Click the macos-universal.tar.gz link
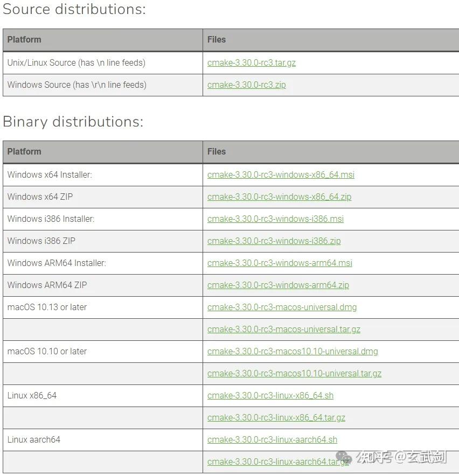This screenshot has width=459, height=476. tap(283, 329)
